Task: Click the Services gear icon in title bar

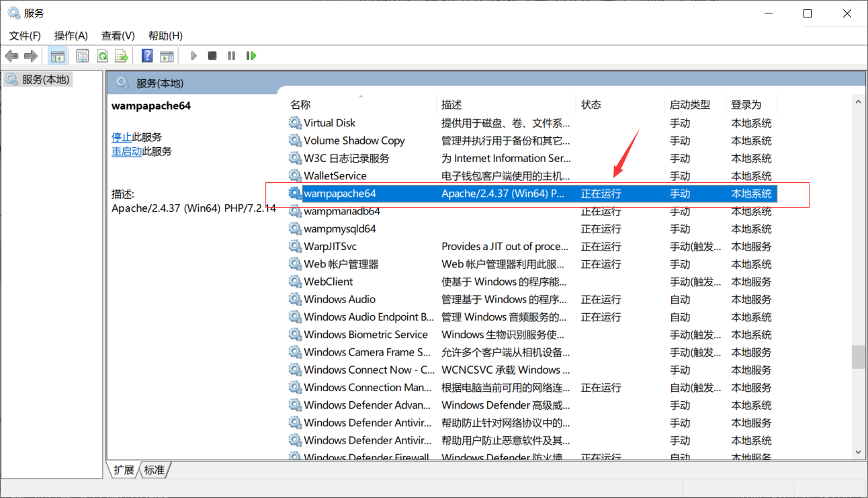Action: coord(13,13)
